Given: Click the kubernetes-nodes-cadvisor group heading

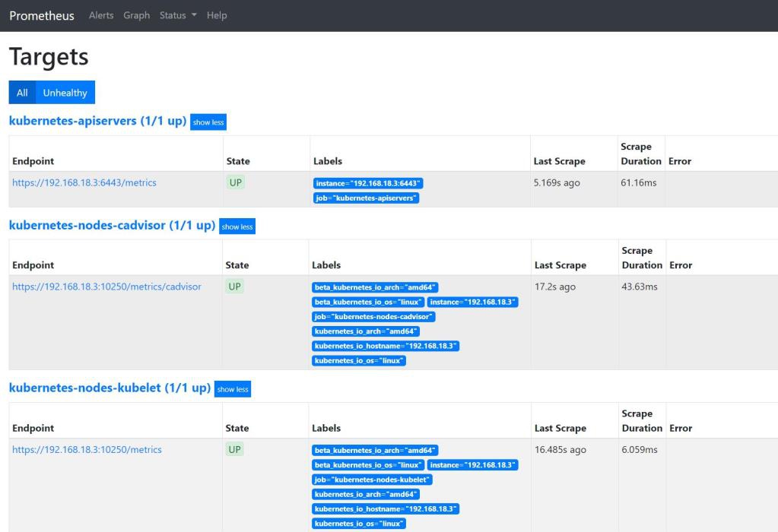Looking at the screenshot, I should click(112, 226).
